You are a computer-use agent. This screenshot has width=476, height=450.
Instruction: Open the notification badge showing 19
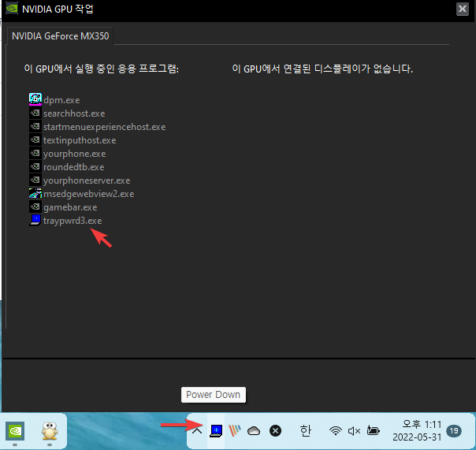pos(454,430)
